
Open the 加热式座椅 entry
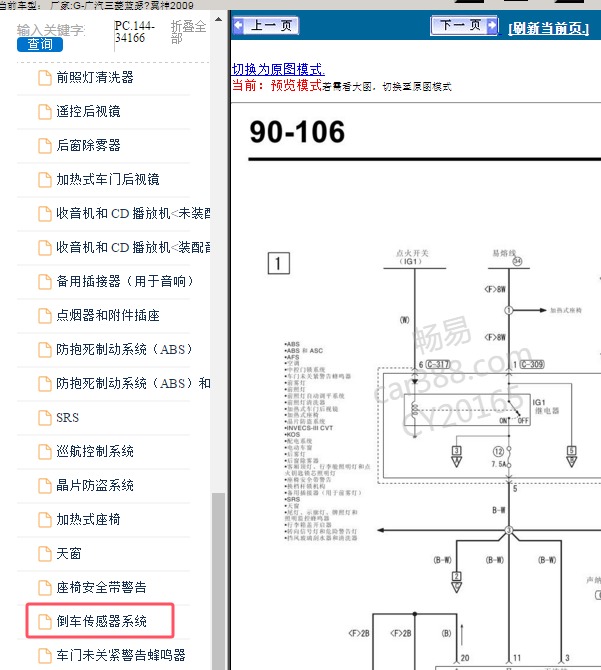tap(88, 520)
